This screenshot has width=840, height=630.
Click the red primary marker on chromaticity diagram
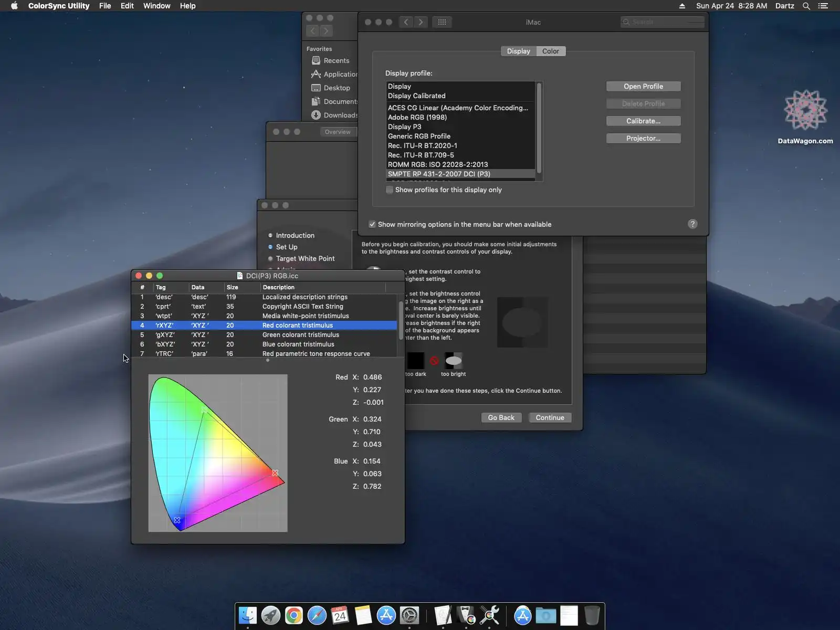pyautogui.click(x=275, y=473)
